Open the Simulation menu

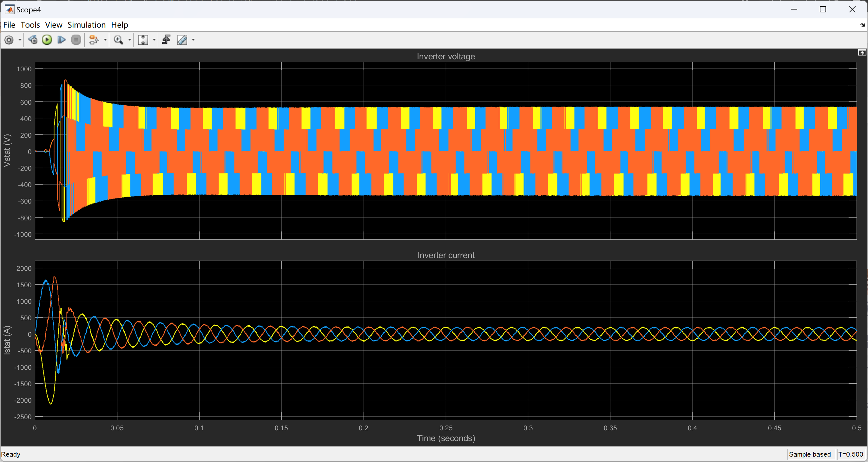point(87,25)
